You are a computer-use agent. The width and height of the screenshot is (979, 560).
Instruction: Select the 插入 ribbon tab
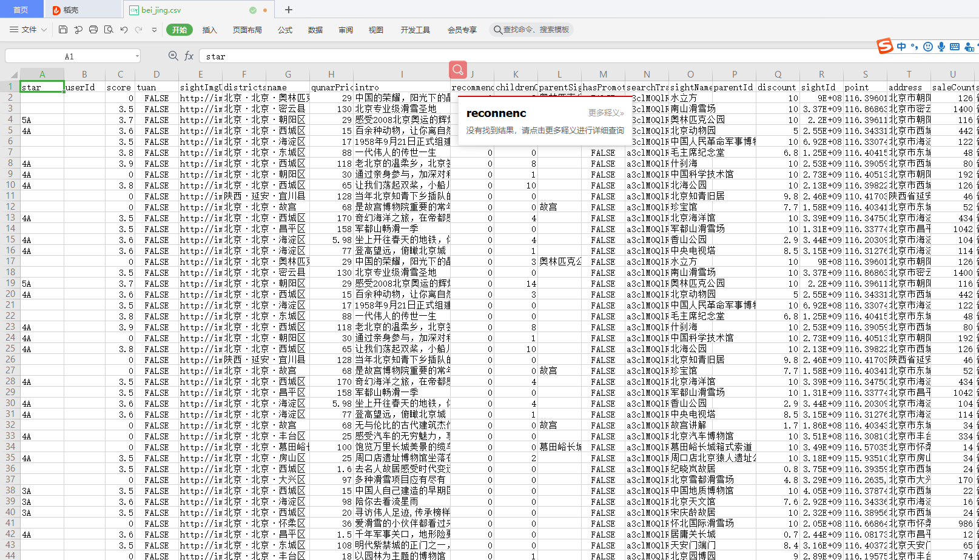[x=209, y=30]
